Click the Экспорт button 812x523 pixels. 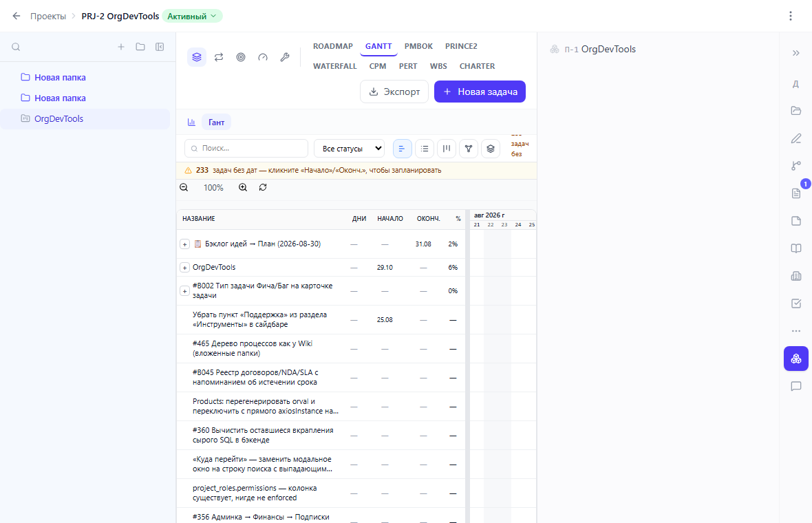[x=394, y=92]
